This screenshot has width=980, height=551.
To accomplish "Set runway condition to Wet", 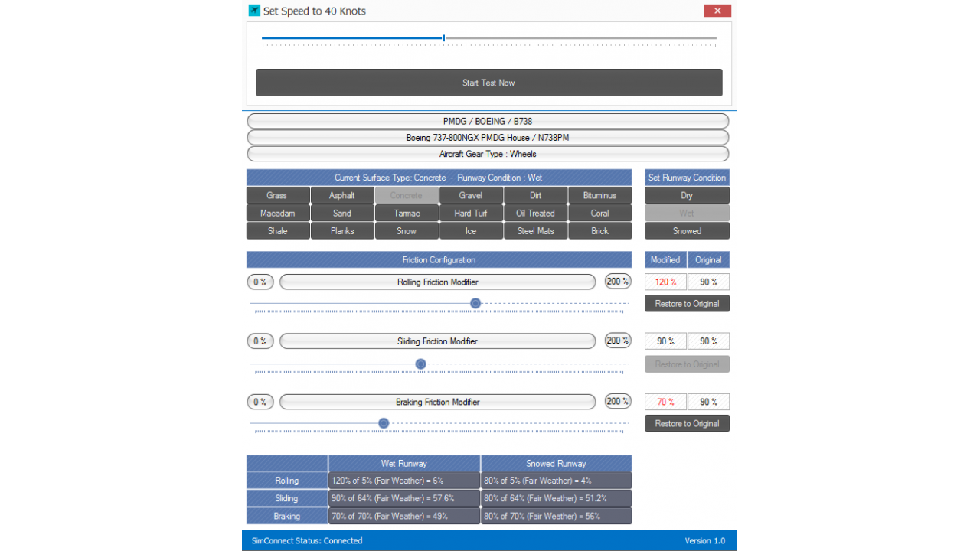I will click(x=687, y=213).
